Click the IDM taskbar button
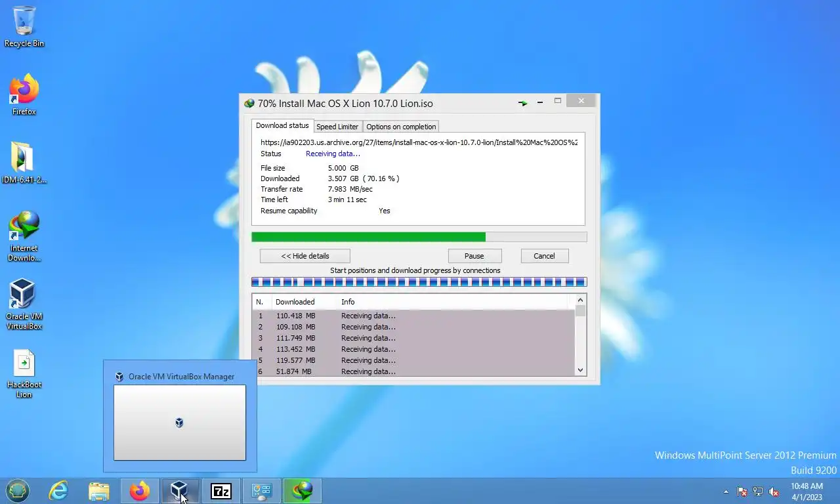This screenshot has width=840, height=504. pos(303,491)
